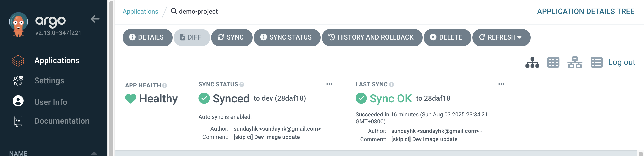Open User Info in sidebar
The image size is (644, 156).
(51, 102)
